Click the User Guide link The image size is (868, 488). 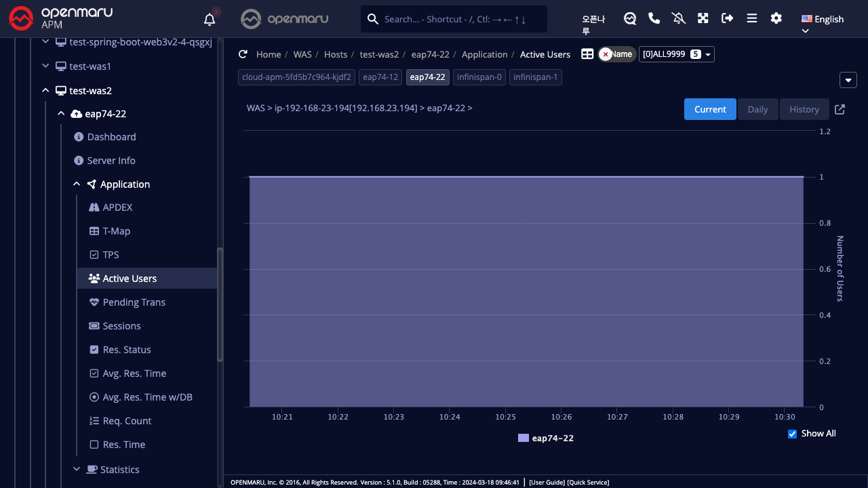click(x=547, y=483)
